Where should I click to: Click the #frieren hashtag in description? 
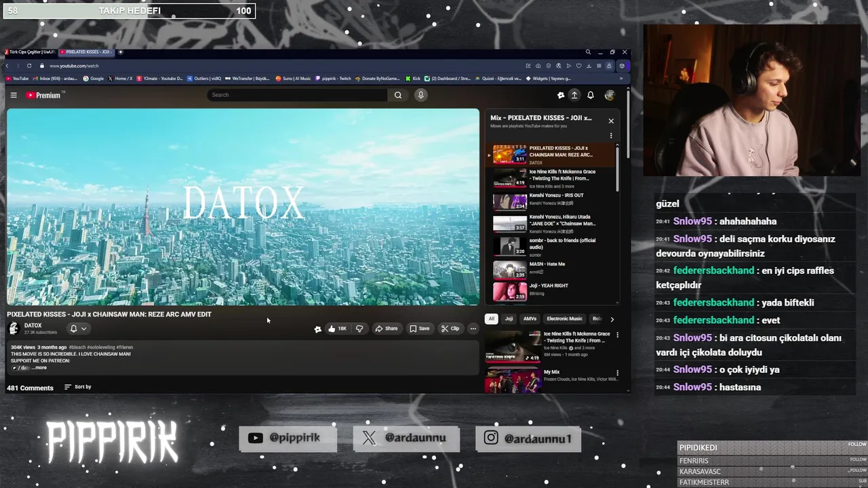125,347
